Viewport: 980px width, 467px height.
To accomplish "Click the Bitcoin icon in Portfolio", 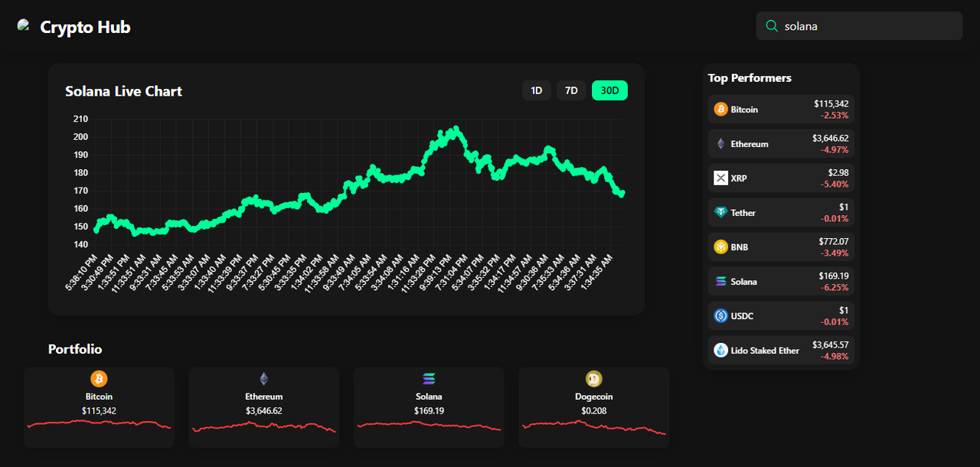I will pos(99,379).
